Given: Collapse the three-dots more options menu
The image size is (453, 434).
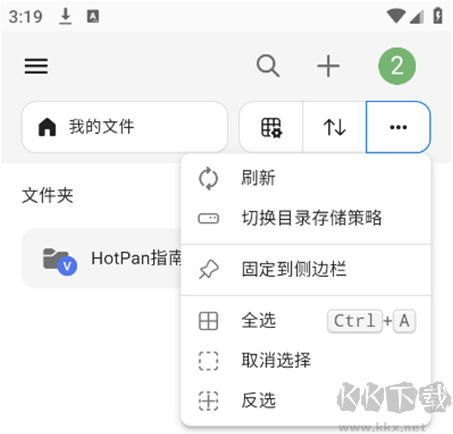Looking at the screenshot, I should [x=398, y=127].
